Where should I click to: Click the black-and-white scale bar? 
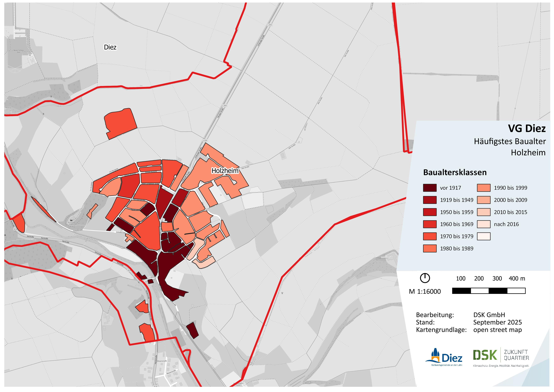tap(489, 291)
